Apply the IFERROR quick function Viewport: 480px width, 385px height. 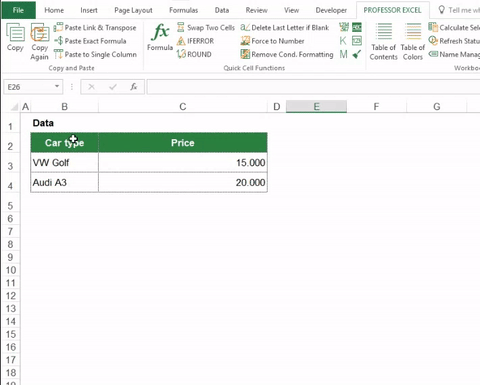click(x=195, y=41)
